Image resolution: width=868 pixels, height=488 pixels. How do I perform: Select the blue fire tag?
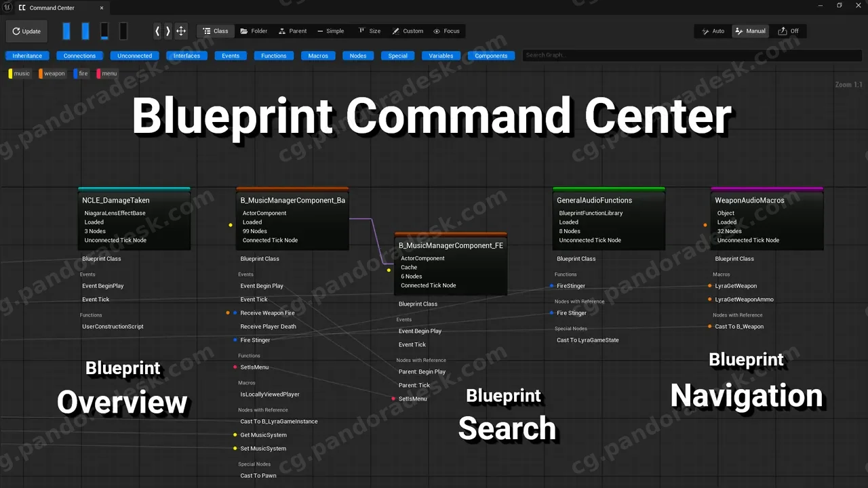point(81,73)
